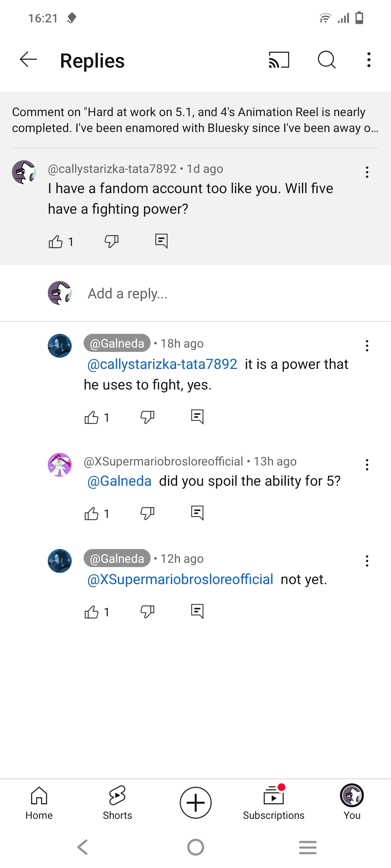Navigate back with the arrow
The image size is (391, 868).
[x=28, y=60]
